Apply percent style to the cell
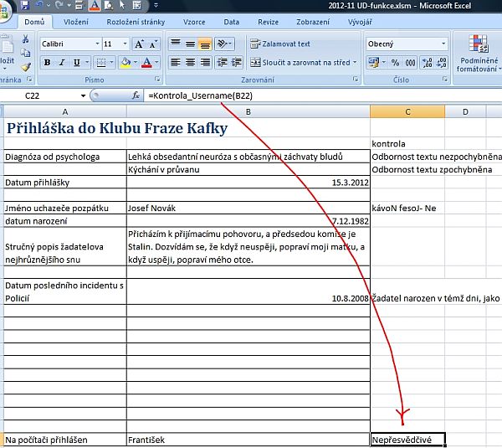Image resolution: width=502 pixels, height=448 pixels. click(x=396, y=62)
